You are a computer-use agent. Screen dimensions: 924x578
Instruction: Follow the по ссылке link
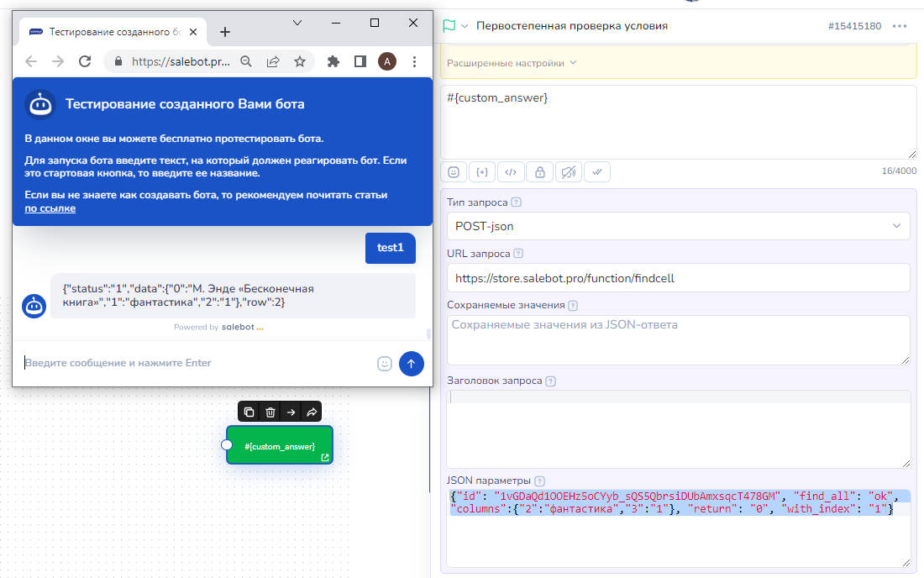[x=50, y=208]
